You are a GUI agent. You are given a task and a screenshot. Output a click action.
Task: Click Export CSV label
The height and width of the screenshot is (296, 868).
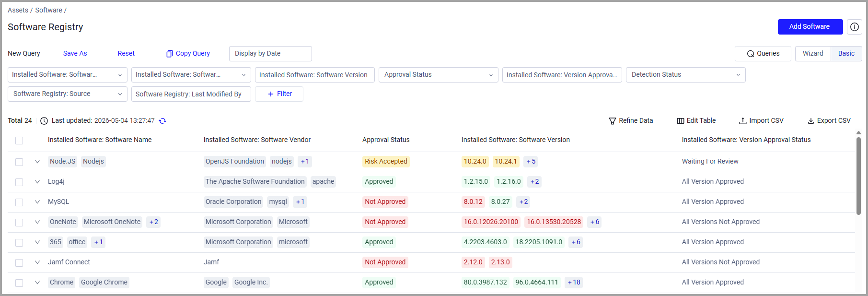(834, 121)
